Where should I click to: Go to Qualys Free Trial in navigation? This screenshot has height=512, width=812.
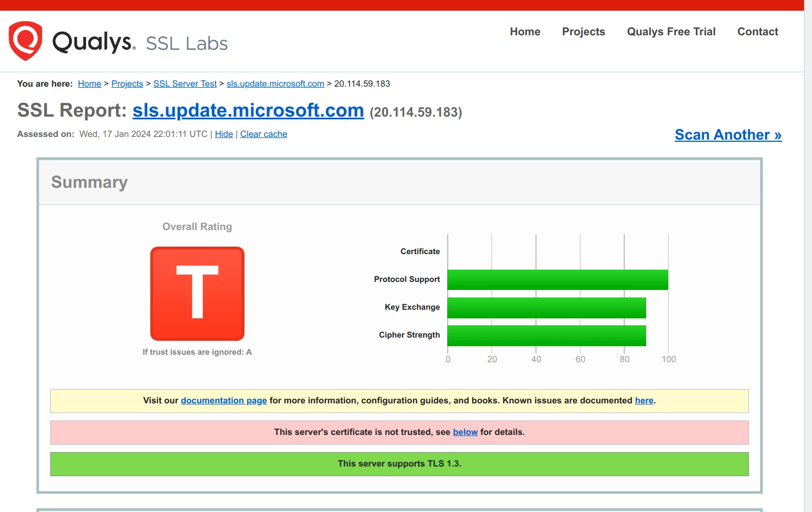(671, 32)
